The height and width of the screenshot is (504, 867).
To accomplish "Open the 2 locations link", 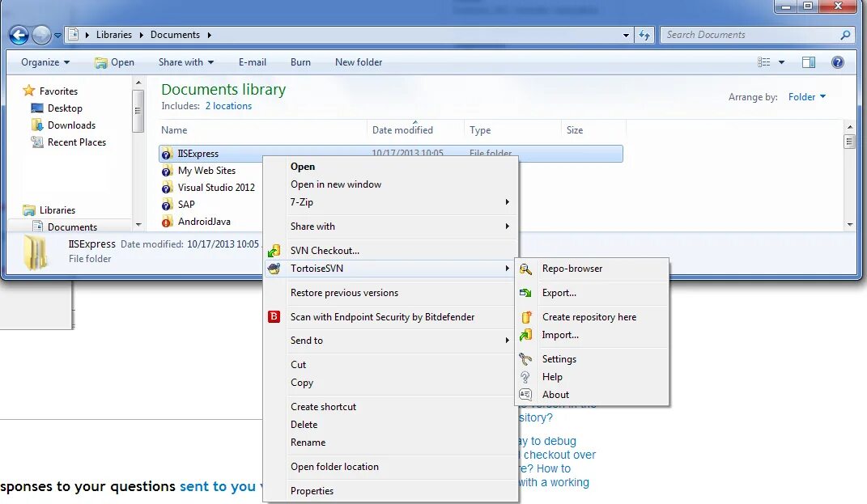I will pos(228,106).
